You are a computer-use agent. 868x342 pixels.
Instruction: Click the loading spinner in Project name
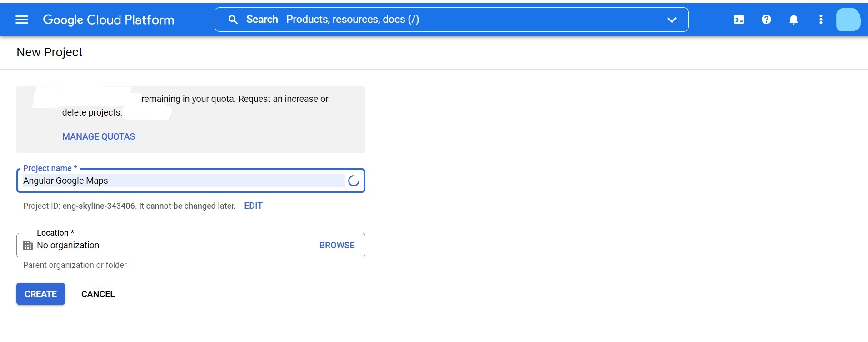pos(354,181)
